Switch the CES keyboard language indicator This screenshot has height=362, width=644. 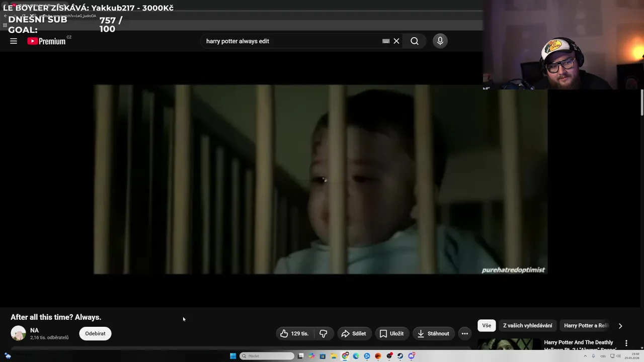click(603, 356)
